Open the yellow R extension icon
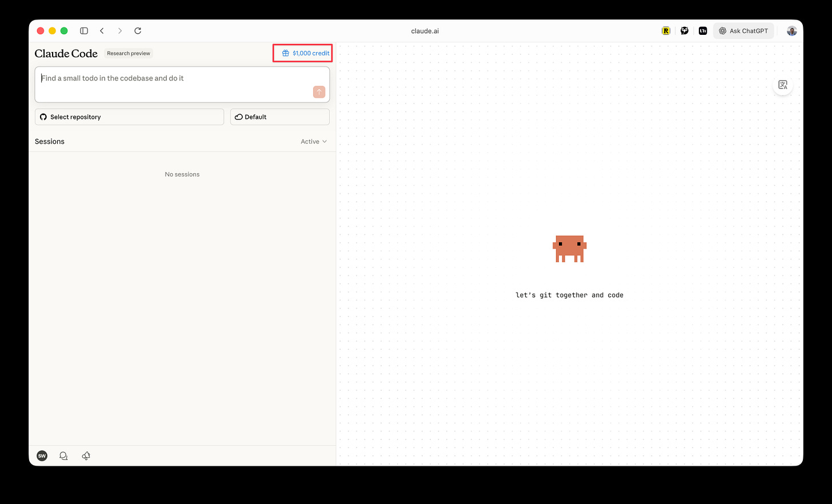The width and height of the screenshot is (832, 504). click(666, 31)
